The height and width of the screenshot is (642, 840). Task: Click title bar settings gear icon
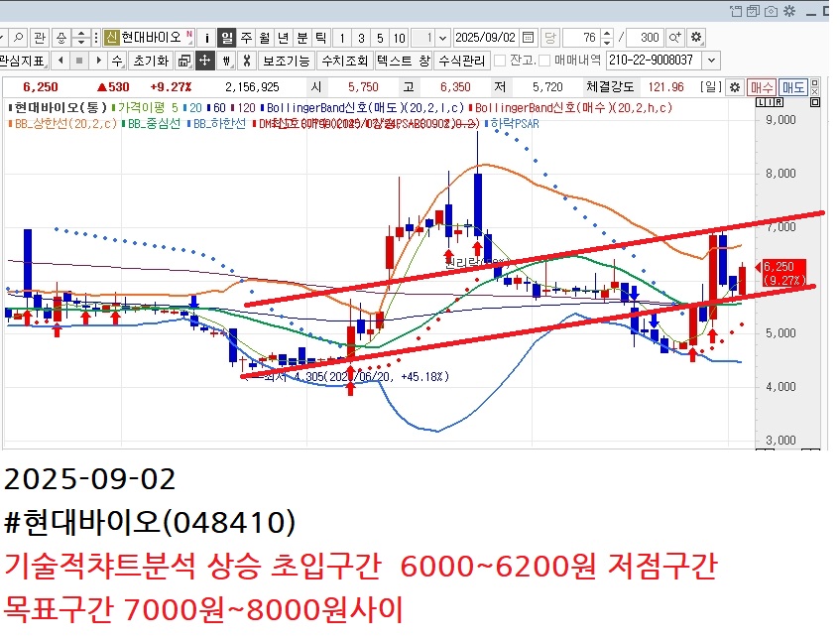[x=789, y=11]
